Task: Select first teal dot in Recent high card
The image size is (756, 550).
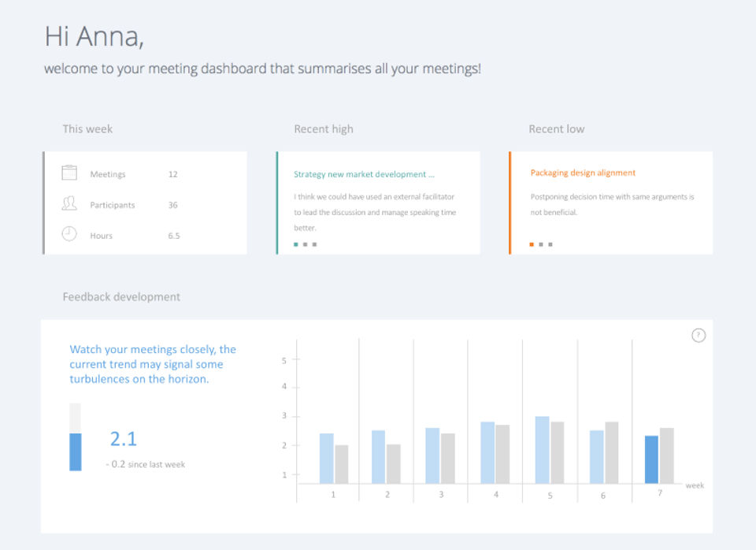Action: coord(296,244)
